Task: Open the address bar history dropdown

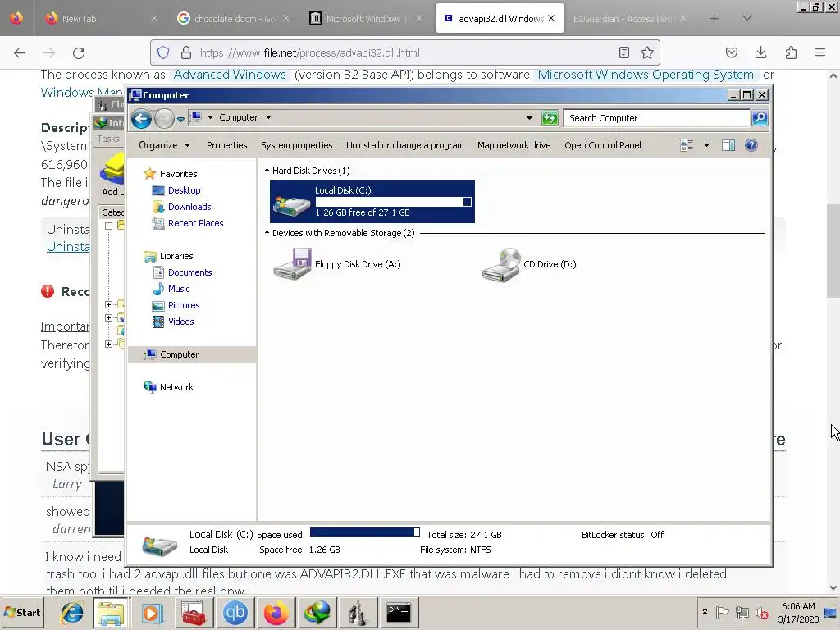Action: [529, 118]
